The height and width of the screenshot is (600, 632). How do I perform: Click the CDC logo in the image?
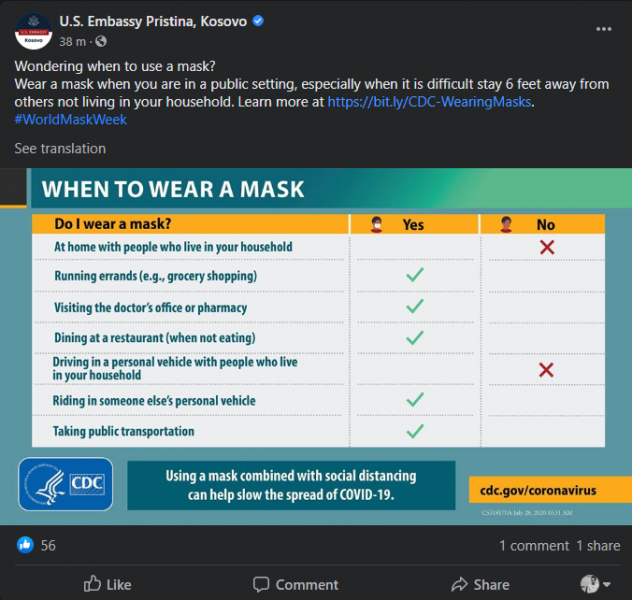66,484
